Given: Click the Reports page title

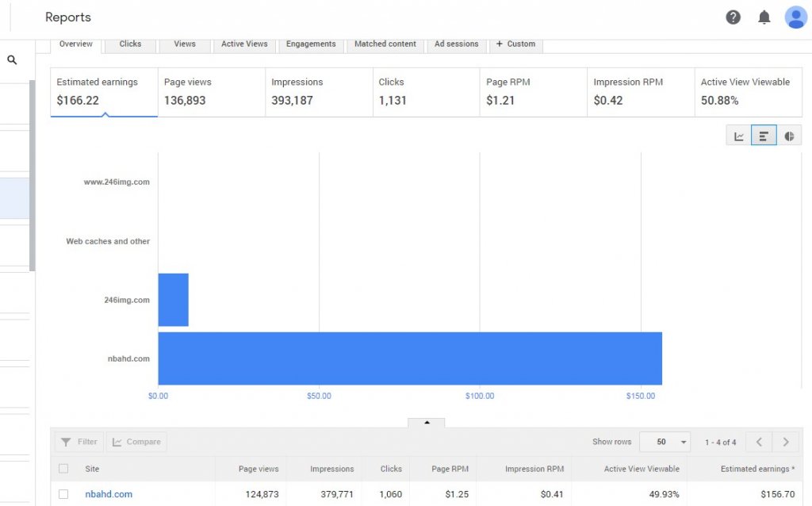Looking at the screenshot, I should pos(68,17).
